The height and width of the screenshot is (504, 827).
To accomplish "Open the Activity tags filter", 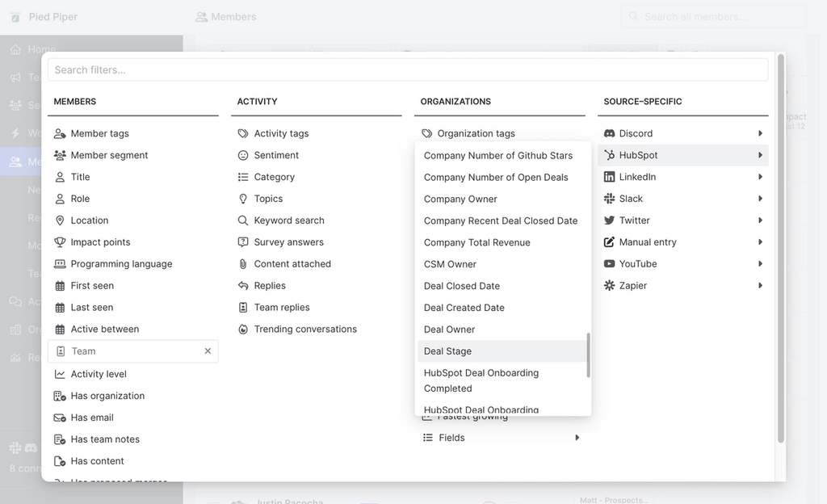I will (283, 133).
